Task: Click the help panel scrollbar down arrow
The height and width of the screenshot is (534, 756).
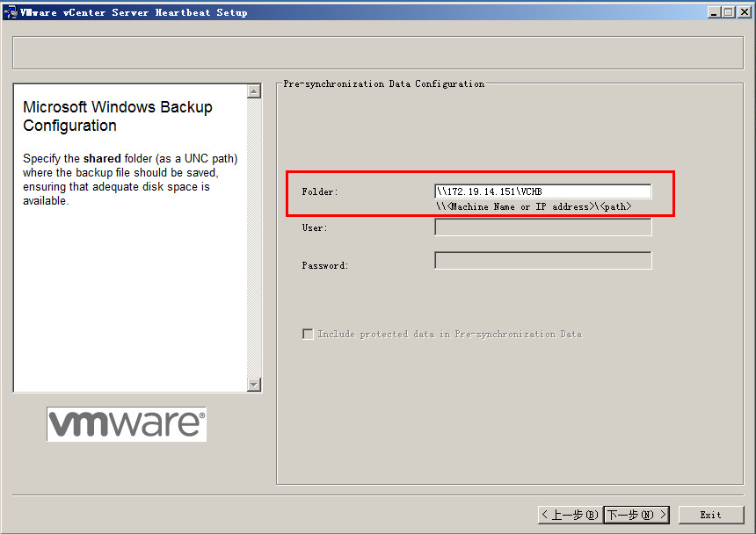Action: pyautogui.click(x=254, y=384)
